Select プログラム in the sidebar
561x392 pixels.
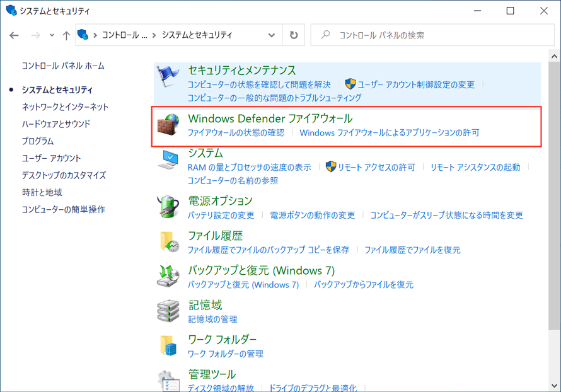[x=38, y=141]
